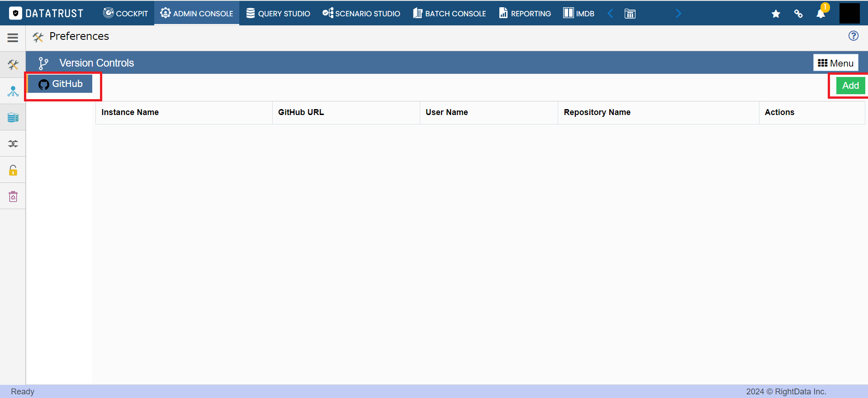Open the notifications bell
This screenshot has height=398, width=868.
[821, 13]
